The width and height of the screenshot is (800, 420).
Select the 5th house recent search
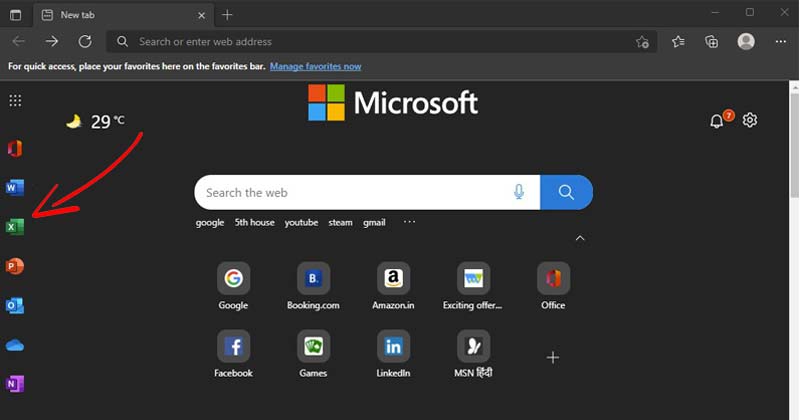pyautogui.click(x=255, y=223)
